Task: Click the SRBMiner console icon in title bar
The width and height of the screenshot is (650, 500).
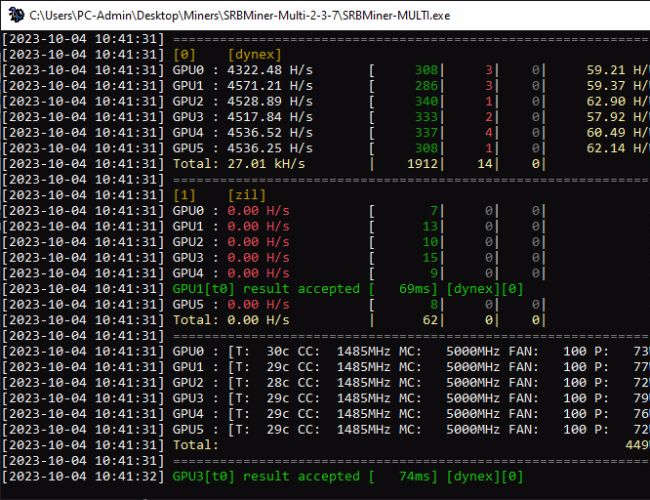Action: [13, 15]
